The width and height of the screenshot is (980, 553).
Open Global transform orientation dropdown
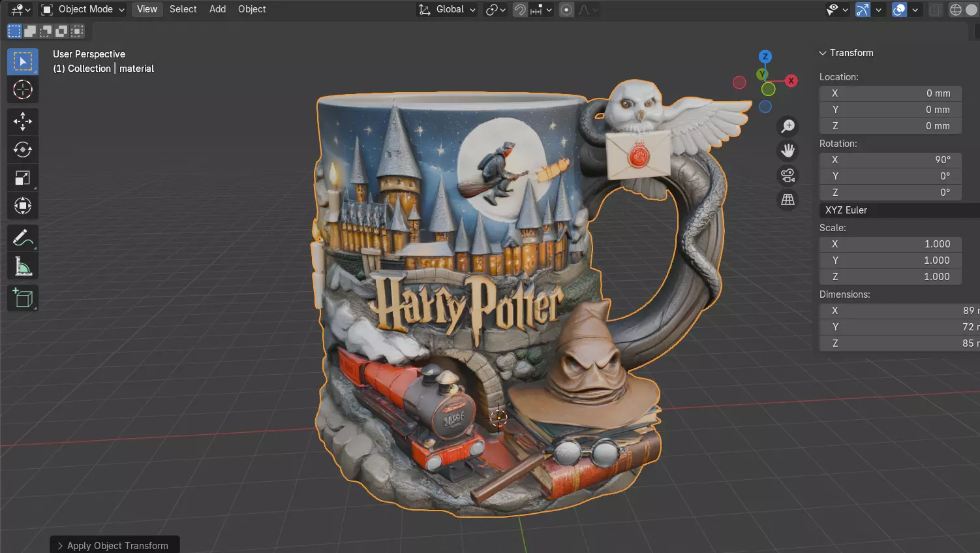pos(448,9)
